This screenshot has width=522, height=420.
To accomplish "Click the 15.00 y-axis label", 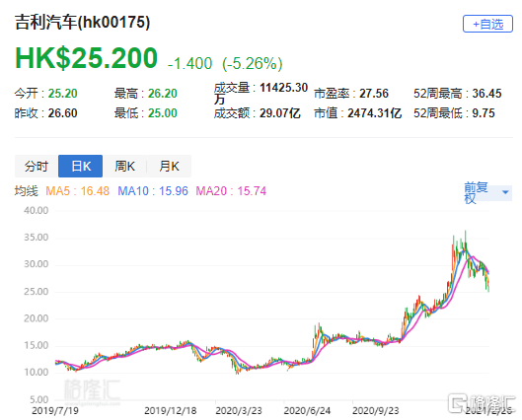I will point(36,345).
